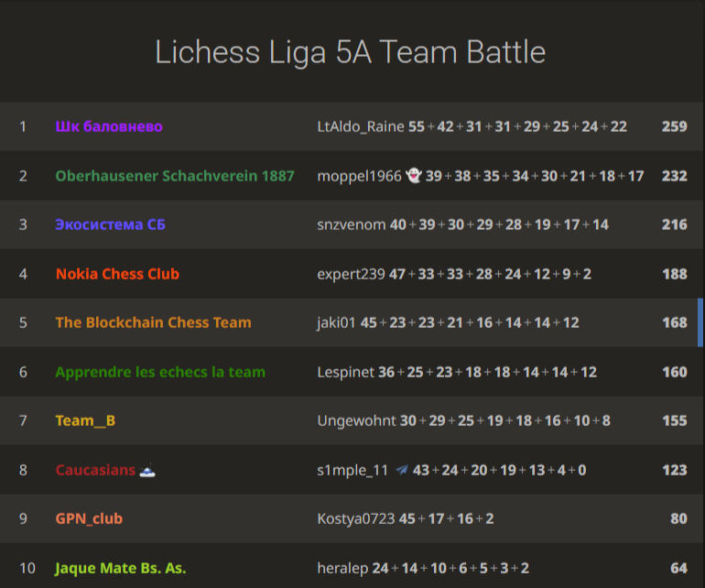Open expert239 player entry

click(351, 274)
